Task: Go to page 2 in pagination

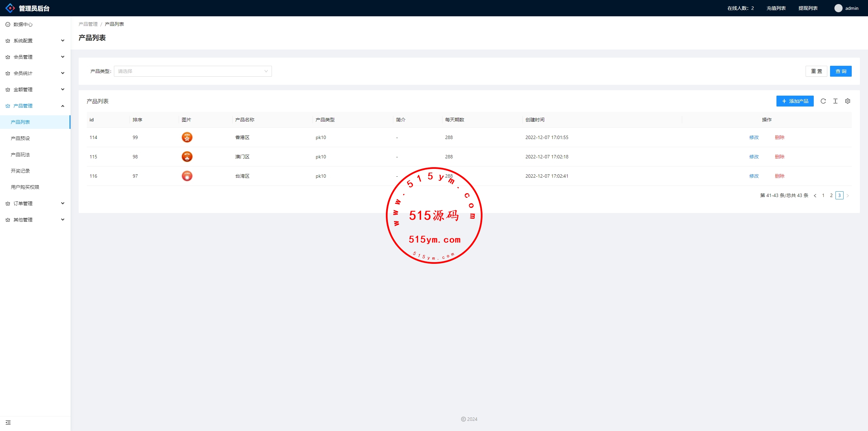Action: tap(831, 196)
